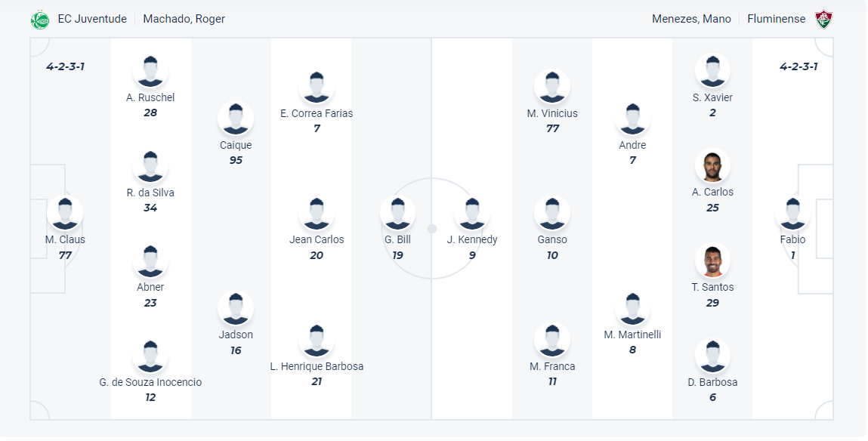Open the EC Juventude team name link
868x441 pixels.
(92, 19)
